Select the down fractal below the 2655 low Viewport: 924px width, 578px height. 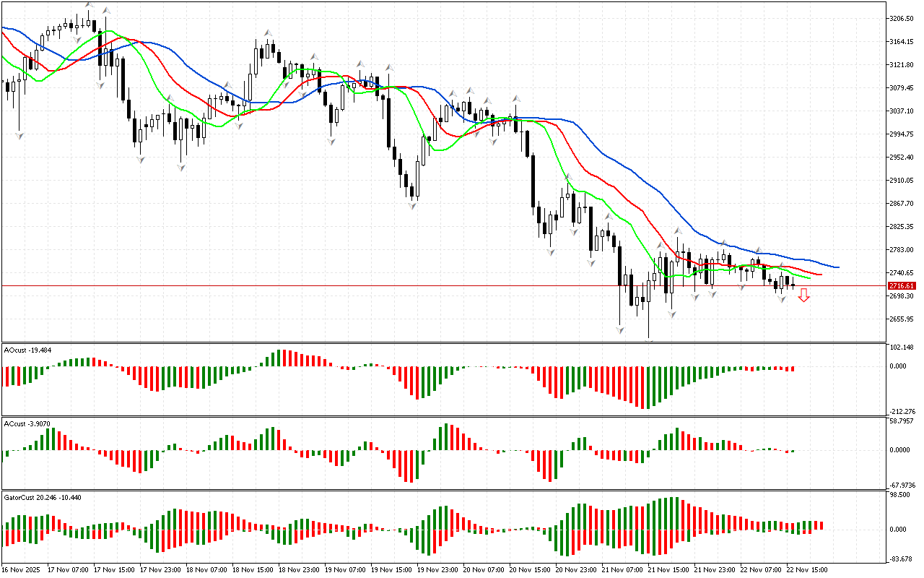tap(619, 330)
